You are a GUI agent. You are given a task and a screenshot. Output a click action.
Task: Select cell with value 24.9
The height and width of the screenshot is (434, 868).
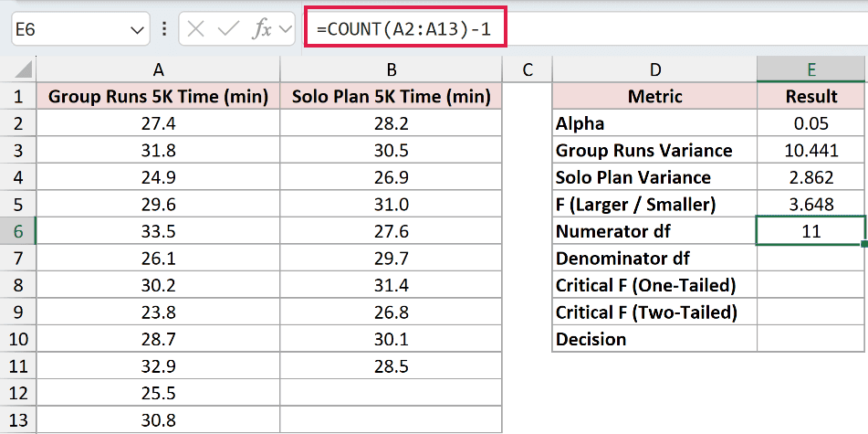(x=158, y=177)
